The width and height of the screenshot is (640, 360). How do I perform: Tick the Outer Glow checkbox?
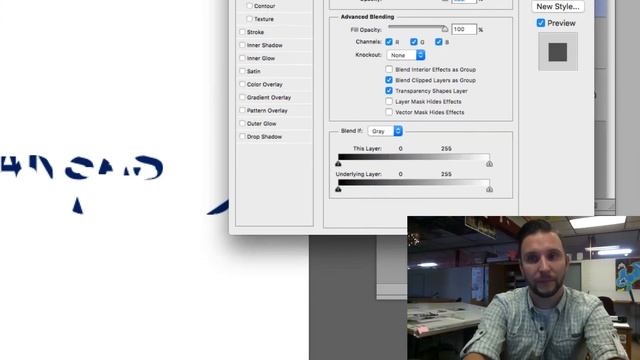(242, 123)
